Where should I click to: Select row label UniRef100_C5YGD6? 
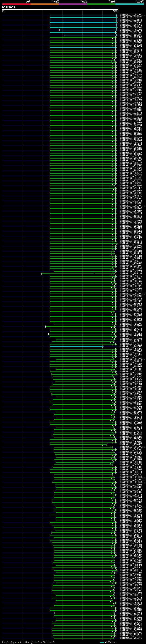coord(131,289)
